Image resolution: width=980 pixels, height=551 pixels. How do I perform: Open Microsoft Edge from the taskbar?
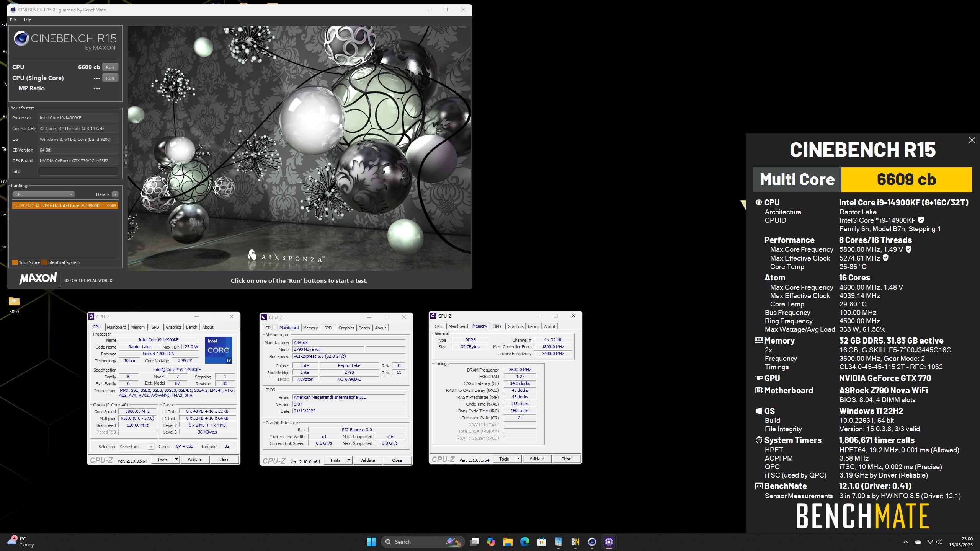(525, 541)
